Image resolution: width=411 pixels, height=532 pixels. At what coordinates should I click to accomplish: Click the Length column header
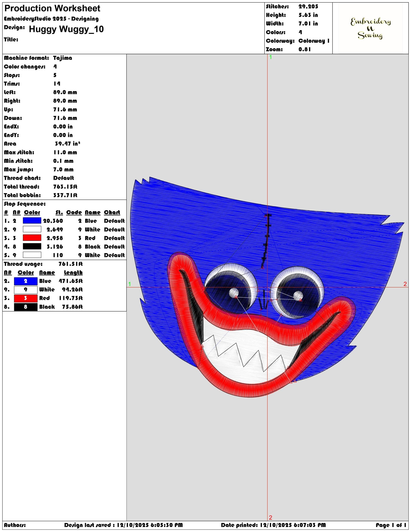tap(73, 273)
